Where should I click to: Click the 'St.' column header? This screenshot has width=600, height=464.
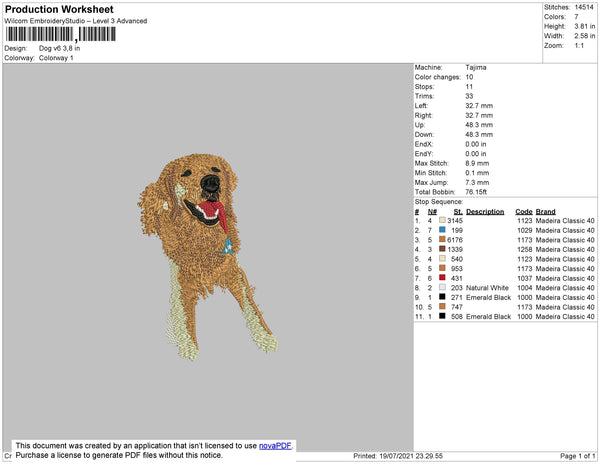(458, 212)
